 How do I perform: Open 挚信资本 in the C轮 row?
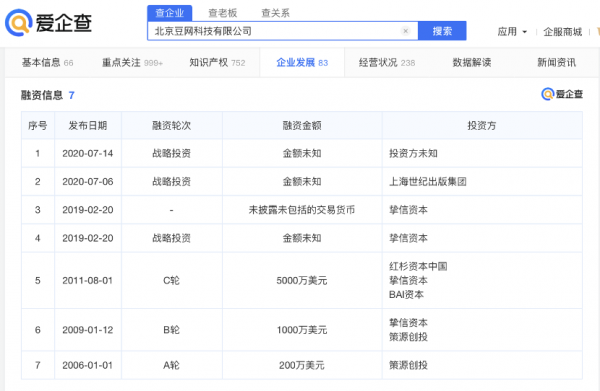point(408,280)
